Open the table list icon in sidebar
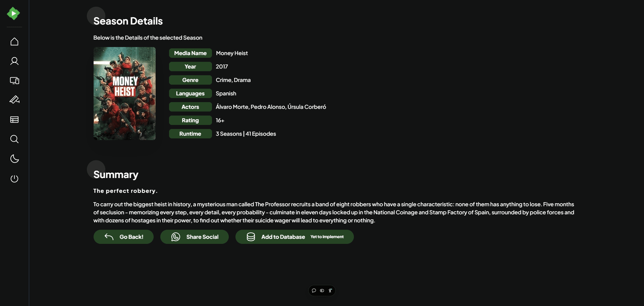This screenshot has width=644, height=306. point(14,120)
